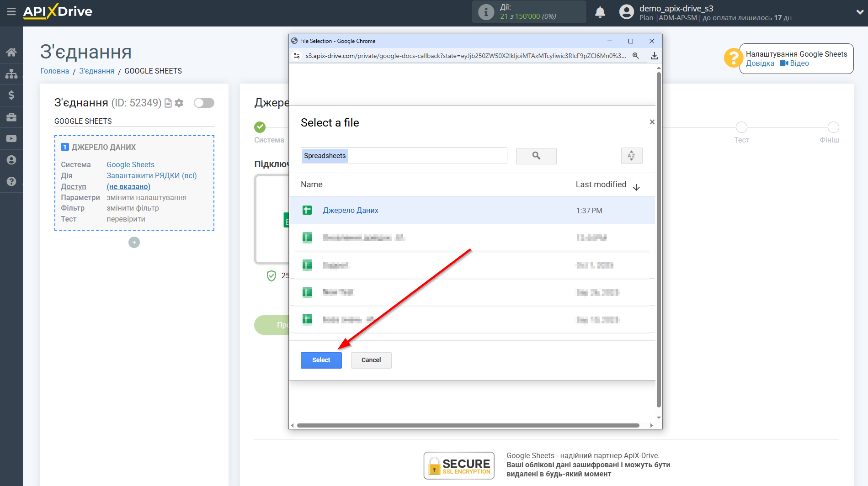Image resolution: width=868 pixels, height=486 pixels.
Task: Sort by Last modified column arrow
Action: click(636, 187)
